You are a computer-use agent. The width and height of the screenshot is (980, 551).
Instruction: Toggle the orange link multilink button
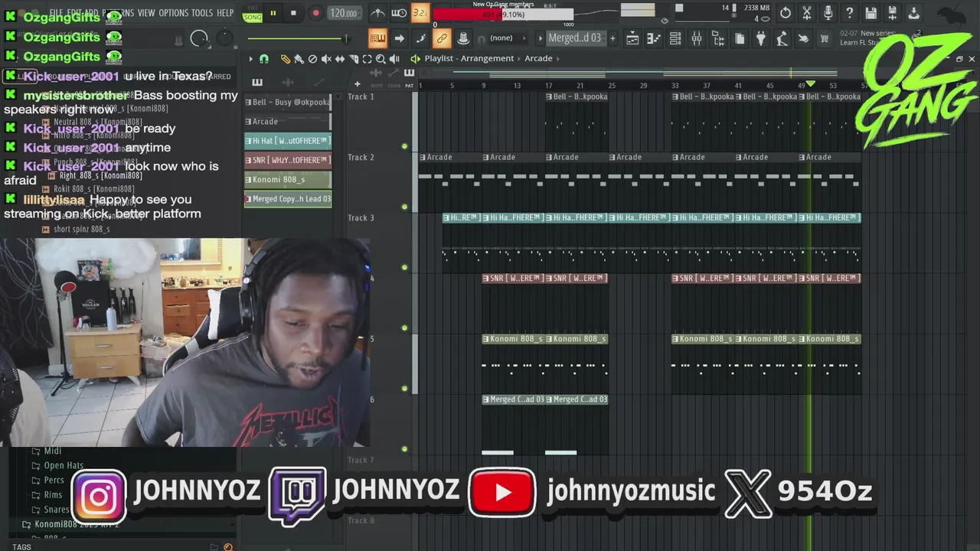(x=442, y=38)
